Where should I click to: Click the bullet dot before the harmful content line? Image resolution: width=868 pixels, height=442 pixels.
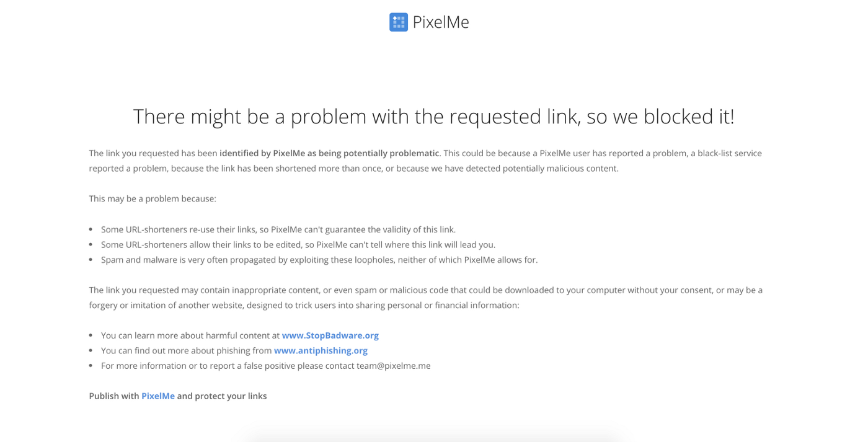pyautogui.click(x=91, y=335)
